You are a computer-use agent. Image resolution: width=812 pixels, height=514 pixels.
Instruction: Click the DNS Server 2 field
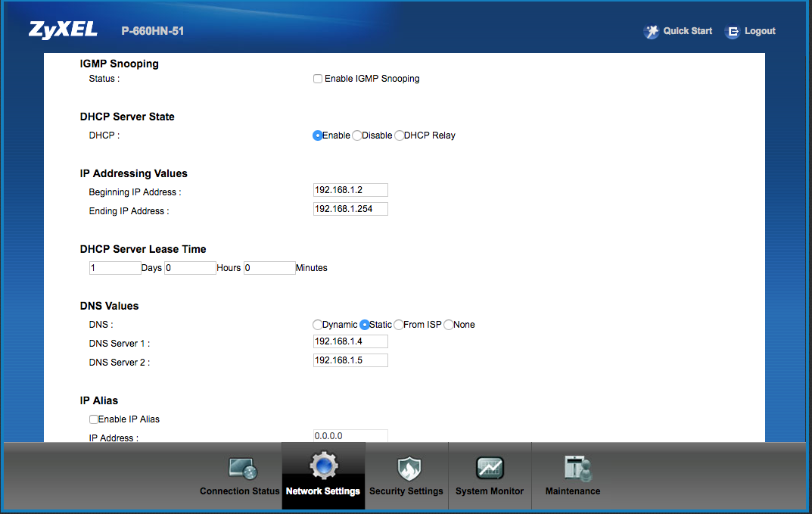point(350,360)
